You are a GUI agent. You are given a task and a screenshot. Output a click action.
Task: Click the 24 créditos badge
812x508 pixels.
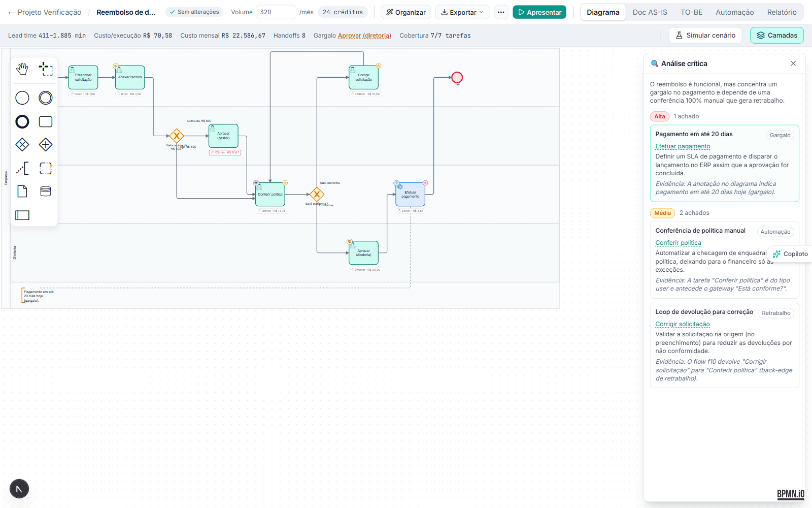tap(343, 12)
